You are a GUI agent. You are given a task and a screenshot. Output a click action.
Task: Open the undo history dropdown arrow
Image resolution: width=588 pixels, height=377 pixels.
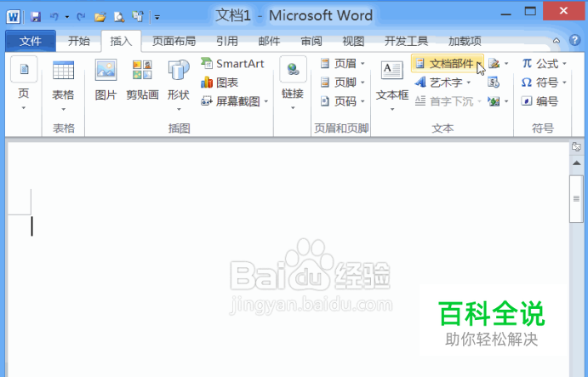pyautogui.click(x=66, y=17)
